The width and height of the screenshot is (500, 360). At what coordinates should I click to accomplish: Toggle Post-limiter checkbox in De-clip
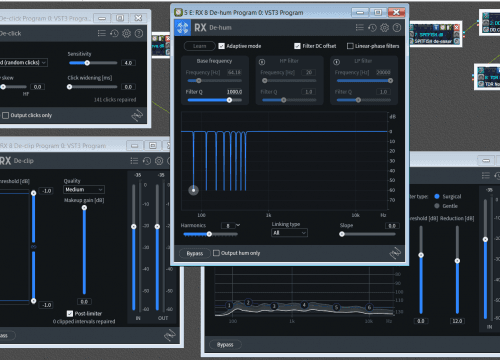(x=70, y=314)
